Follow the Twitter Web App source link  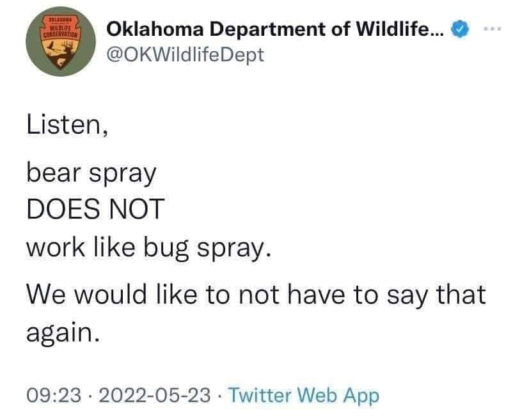click(x=304, y=396)
